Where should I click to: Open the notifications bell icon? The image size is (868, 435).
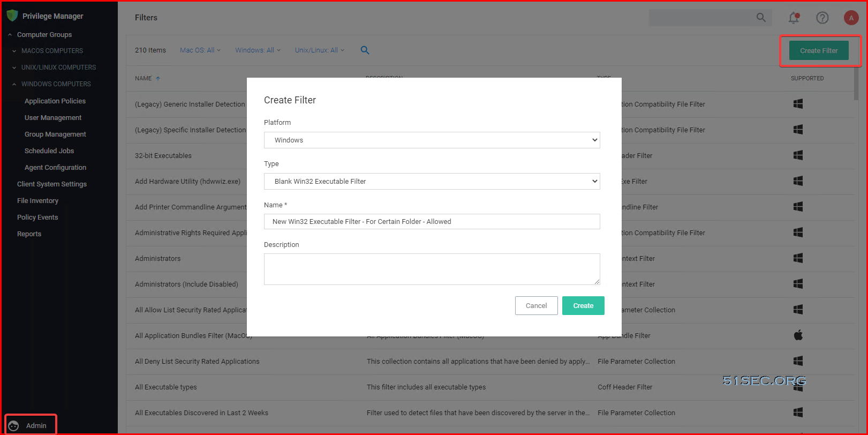[794, 18]
